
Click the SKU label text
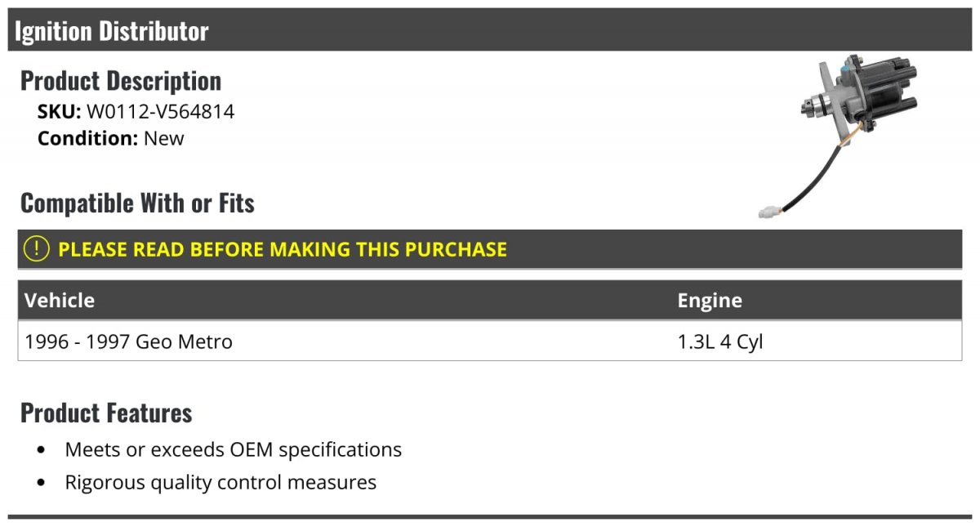(59, 111)
